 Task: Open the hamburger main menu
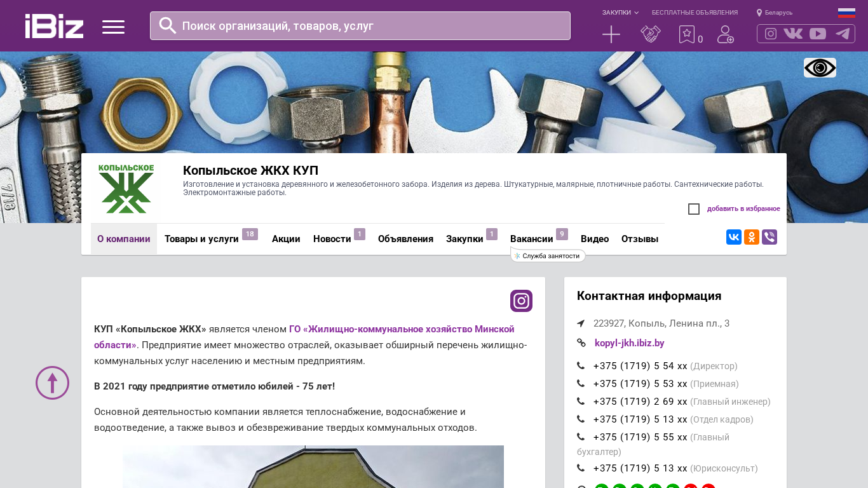point(113,27)
